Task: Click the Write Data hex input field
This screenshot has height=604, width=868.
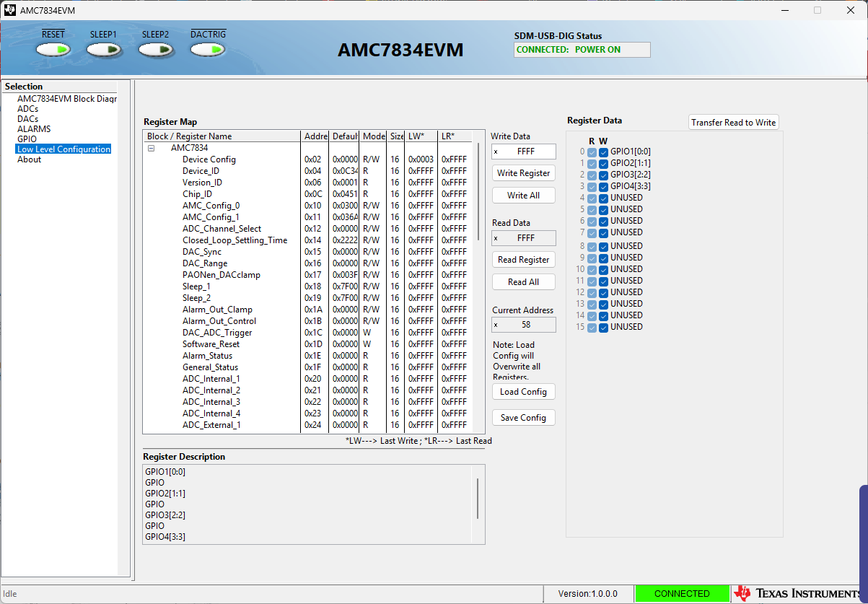Action: coord(524,152)
